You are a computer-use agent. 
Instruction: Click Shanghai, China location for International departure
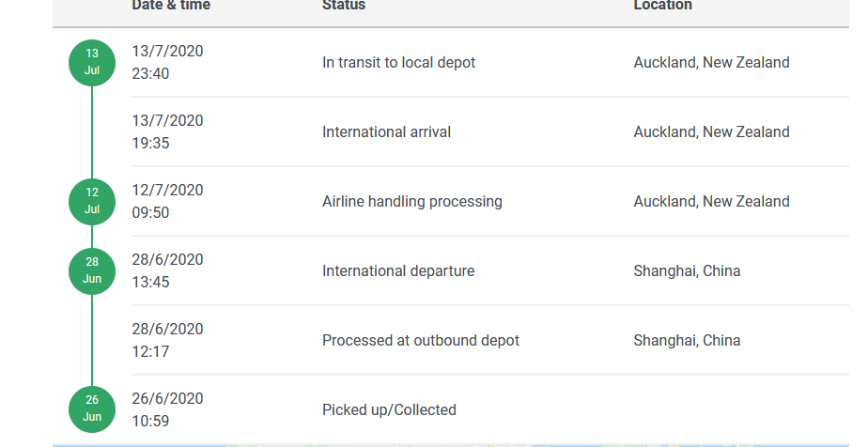click(x=687, y=271)
